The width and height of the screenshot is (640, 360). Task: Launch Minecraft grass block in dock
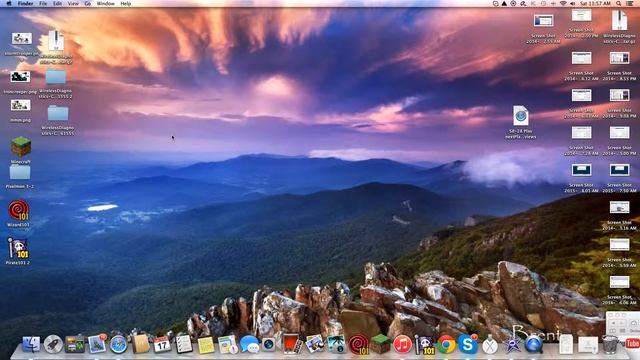coord(380,344)
